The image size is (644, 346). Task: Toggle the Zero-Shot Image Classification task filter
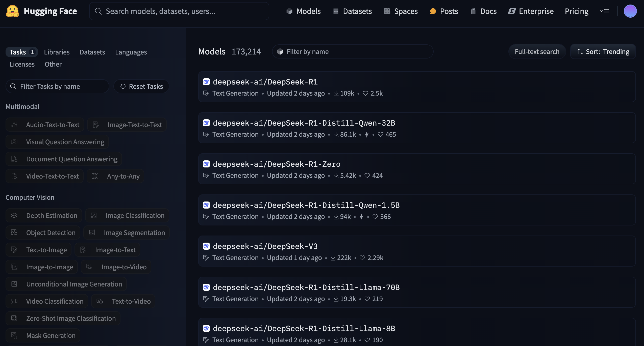pos(63,318)
